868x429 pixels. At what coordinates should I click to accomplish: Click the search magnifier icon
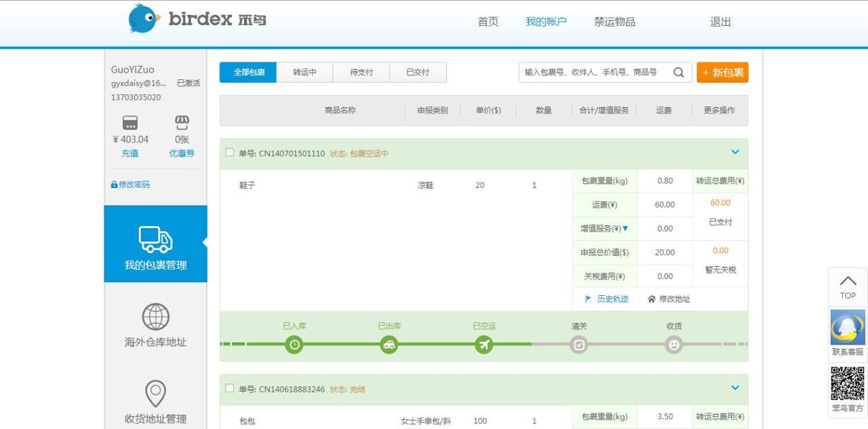678,72
